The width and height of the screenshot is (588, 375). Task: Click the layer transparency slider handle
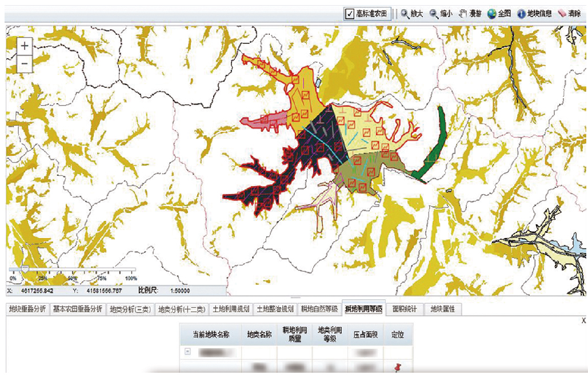coord(25,268)
